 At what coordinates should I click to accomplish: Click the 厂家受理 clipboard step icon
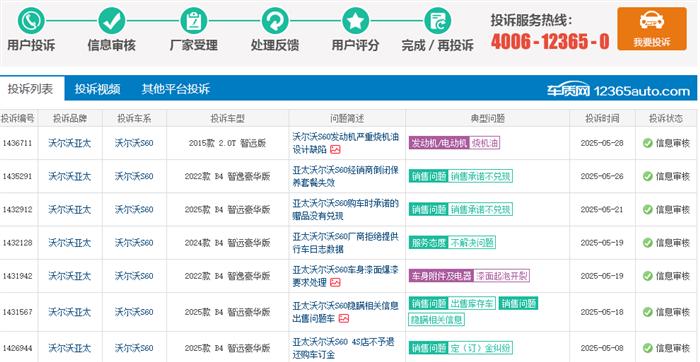[193, 21]
